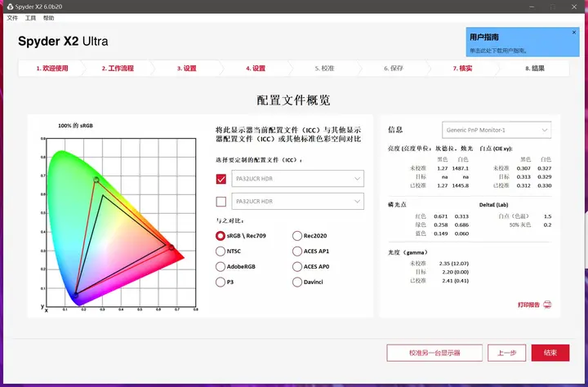
Task: Click the blue vertex marker on gamut chart
Action: pos(75,295)
